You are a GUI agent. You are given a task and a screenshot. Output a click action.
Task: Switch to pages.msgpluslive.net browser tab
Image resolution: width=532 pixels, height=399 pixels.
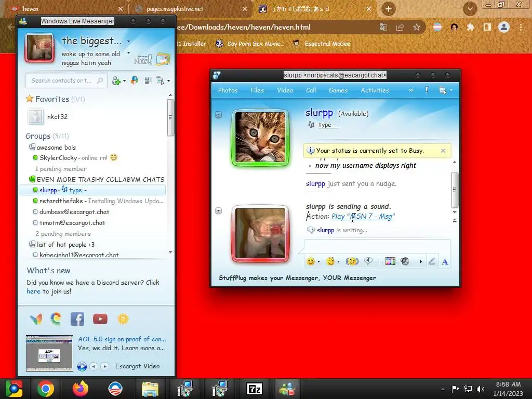tap(191, 9)
